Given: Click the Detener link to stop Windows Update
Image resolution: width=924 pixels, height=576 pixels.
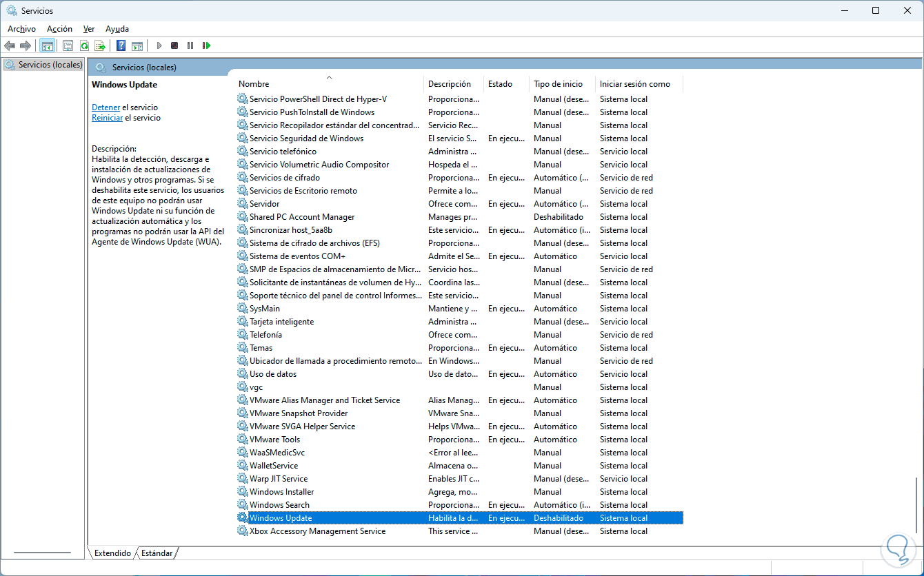Looking at the screenshot, I should coord(106,107).
